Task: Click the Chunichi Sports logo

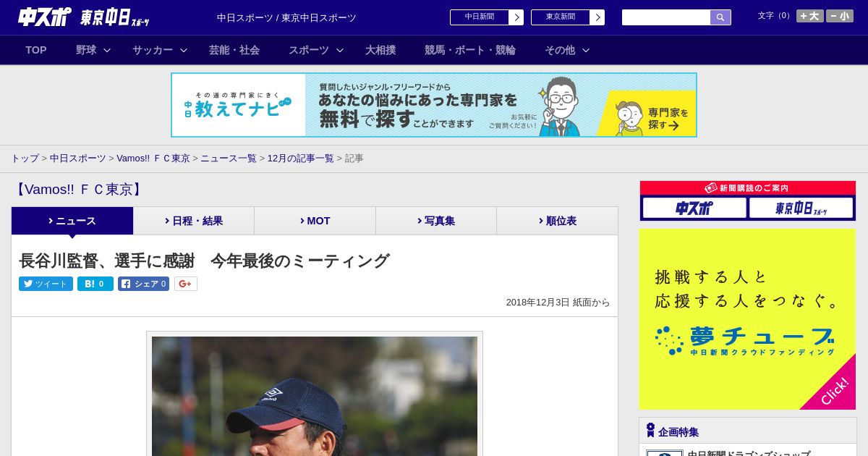Action: click(44, 17)
